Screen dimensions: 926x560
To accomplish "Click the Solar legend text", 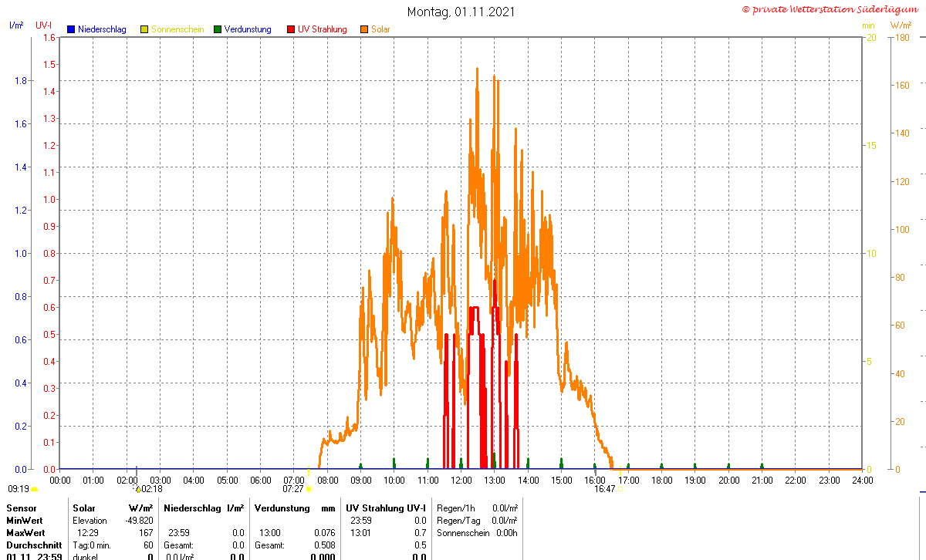I will point(380,29).
